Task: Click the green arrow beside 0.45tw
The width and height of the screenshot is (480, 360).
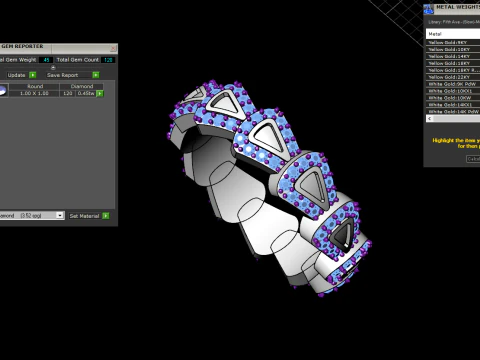Action: point(100,94)
